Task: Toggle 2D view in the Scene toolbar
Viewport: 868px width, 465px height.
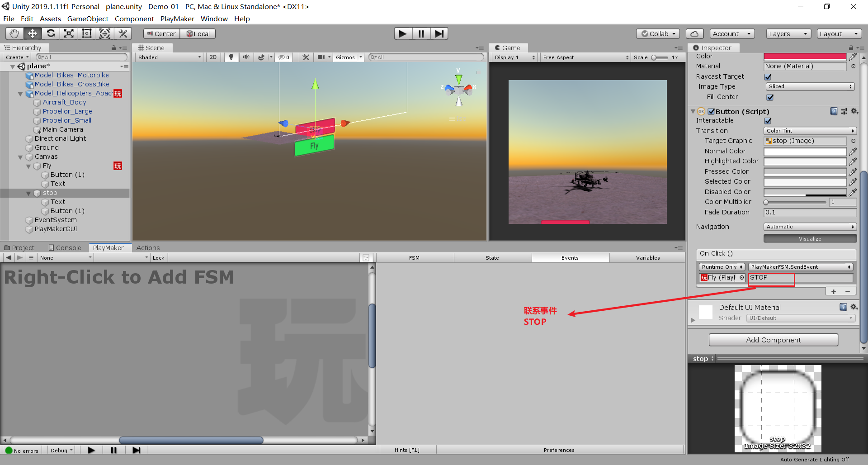Action: tap(213, 57)
